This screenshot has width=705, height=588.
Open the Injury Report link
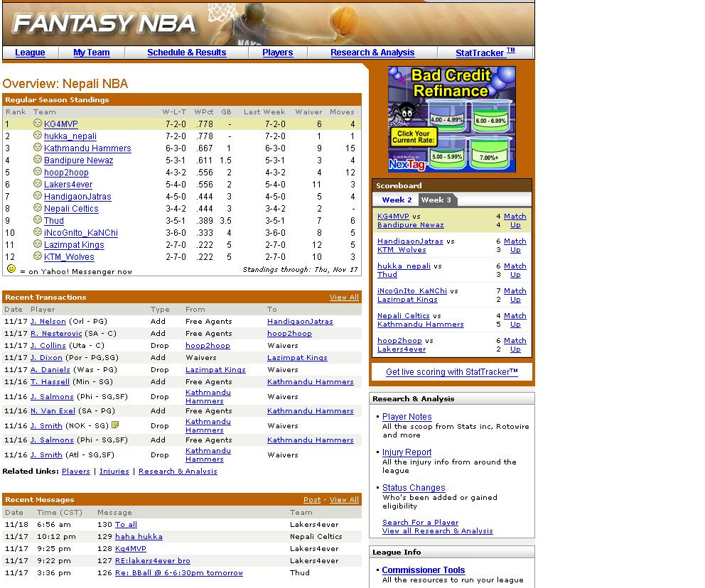pos(407,452)
